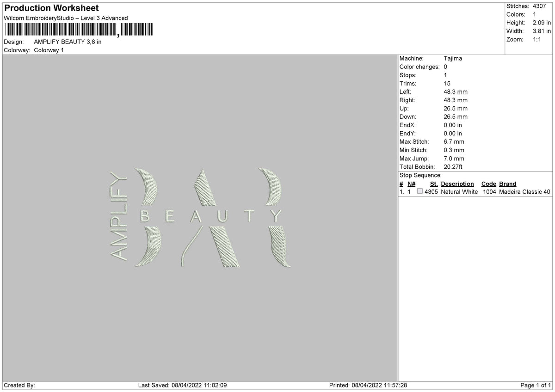Click the BEAUTY embroidered lettering
Viewport: 555px width, 392px height.
coord(211,216)
